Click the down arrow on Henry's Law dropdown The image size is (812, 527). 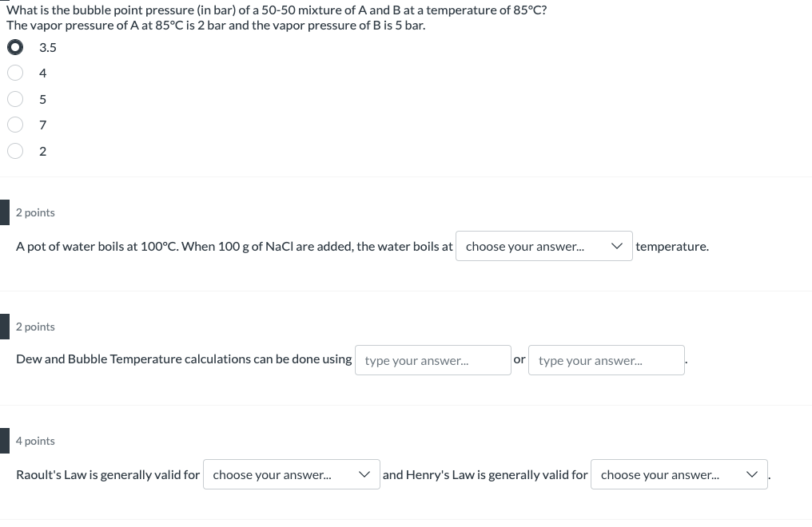752,474
